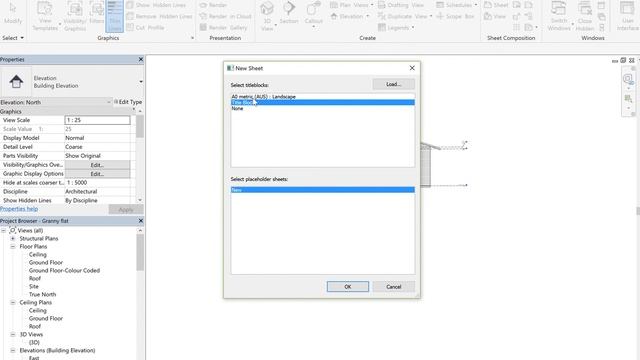Click Edit for Graphic Display Options
This screenshot has width=640, height=360.
tap(97, 174)
